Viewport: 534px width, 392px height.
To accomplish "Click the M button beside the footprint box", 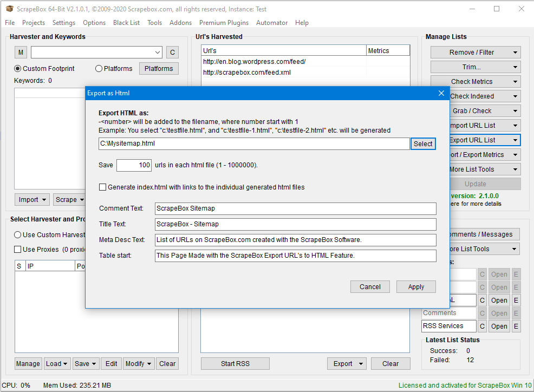I will pyautogui.click(x=21, y=53).
